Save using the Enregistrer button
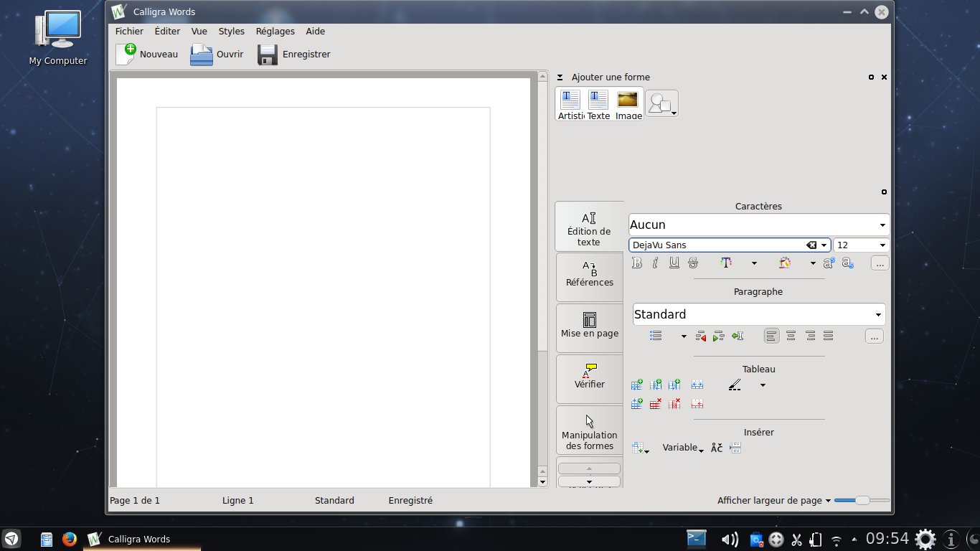The height and width of the screenshot is (551, 980). [x=294, y=54]
